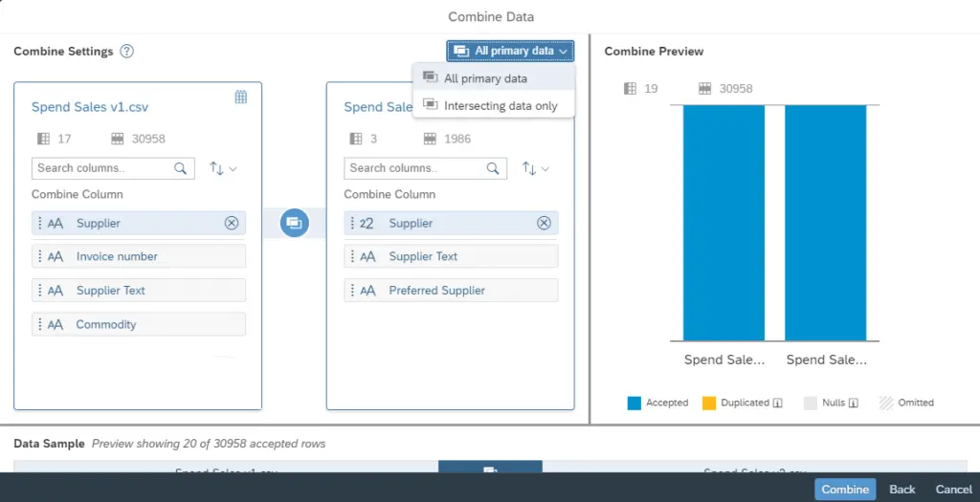Viewport: 980px width, 502px height.
Task: Click grid view icon on Spend Sales v1.csv
Action: coord(241,97)
